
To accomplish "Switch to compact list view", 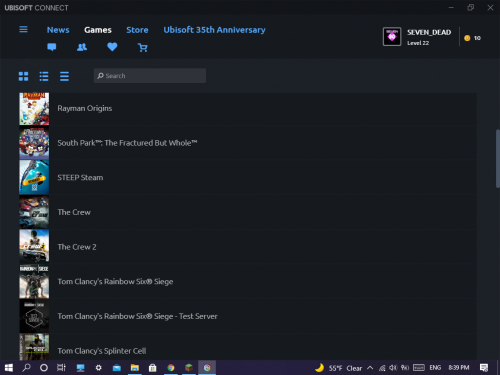I will point(64,76).
